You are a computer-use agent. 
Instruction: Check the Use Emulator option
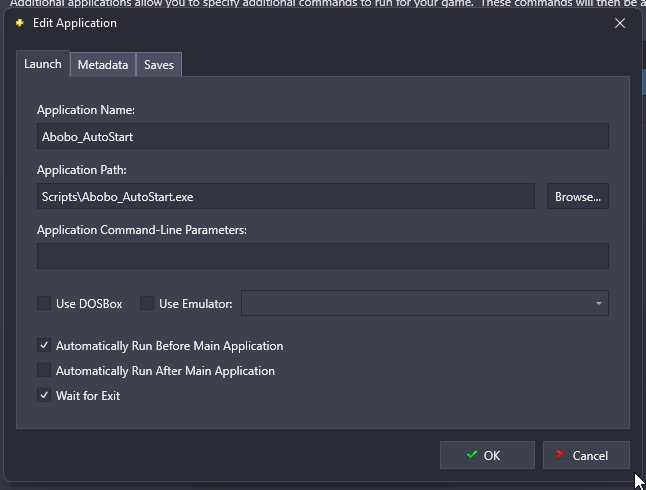click(147, 303)
